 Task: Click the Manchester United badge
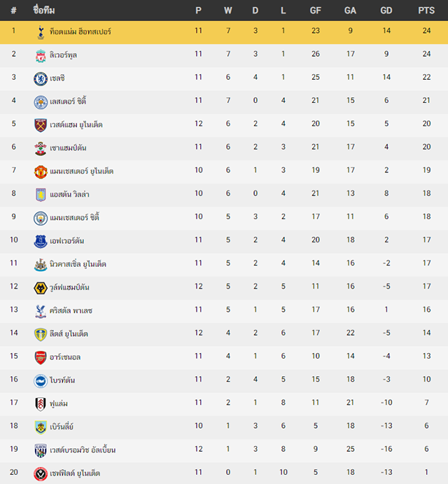pos(41,172)
